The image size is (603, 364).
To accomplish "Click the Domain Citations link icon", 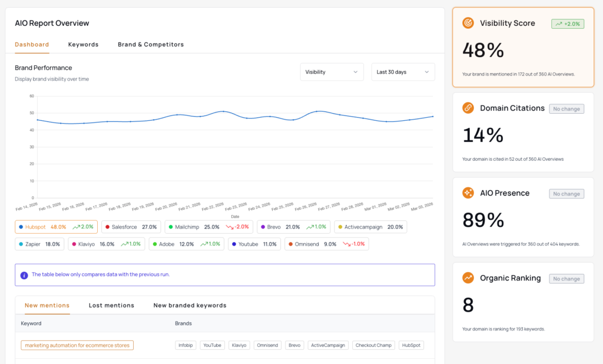I will (x=468, y=108).
